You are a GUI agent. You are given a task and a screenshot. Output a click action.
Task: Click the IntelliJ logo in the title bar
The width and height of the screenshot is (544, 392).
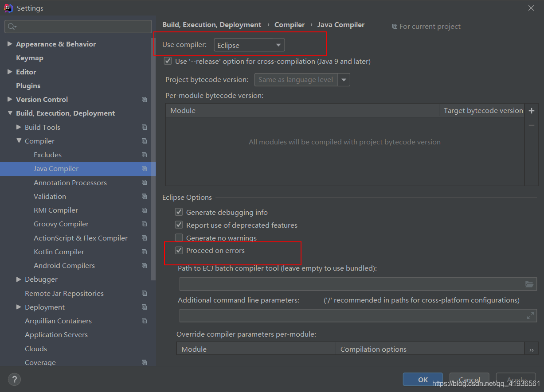tap(8, 8)
